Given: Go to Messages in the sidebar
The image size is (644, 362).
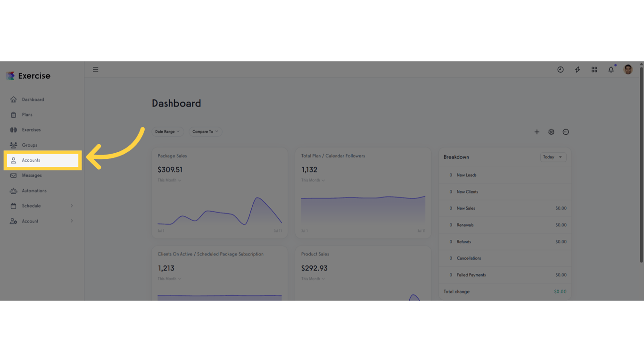Looking at the screenshot, I should click(32, 175).
